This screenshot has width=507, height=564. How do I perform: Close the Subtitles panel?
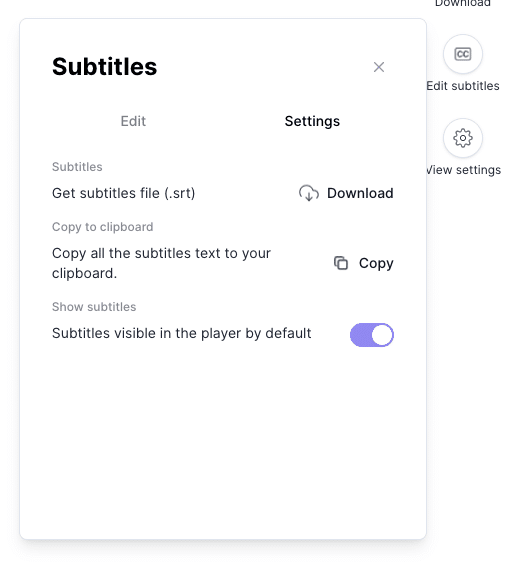(379, 67)
